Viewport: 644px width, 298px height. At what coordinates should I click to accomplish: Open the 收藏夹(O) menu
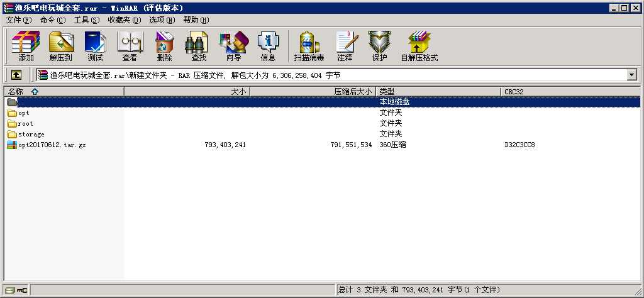click(x=124, y=19)
